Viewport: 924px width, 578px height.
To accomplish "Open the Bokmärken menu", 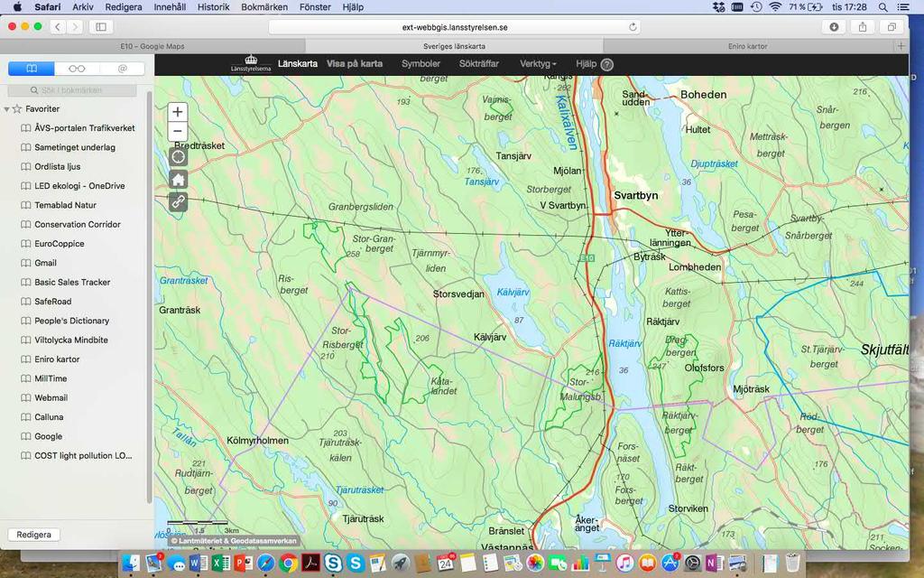I will pyautogui.click(x=264, y=7).
